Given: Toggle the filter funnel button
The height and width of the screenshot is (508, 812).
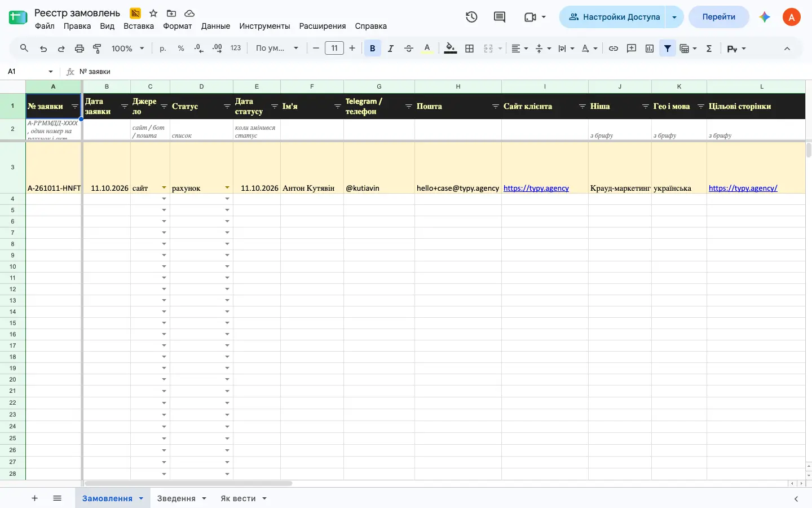Looking at the screenshot, I should [668, 49].
